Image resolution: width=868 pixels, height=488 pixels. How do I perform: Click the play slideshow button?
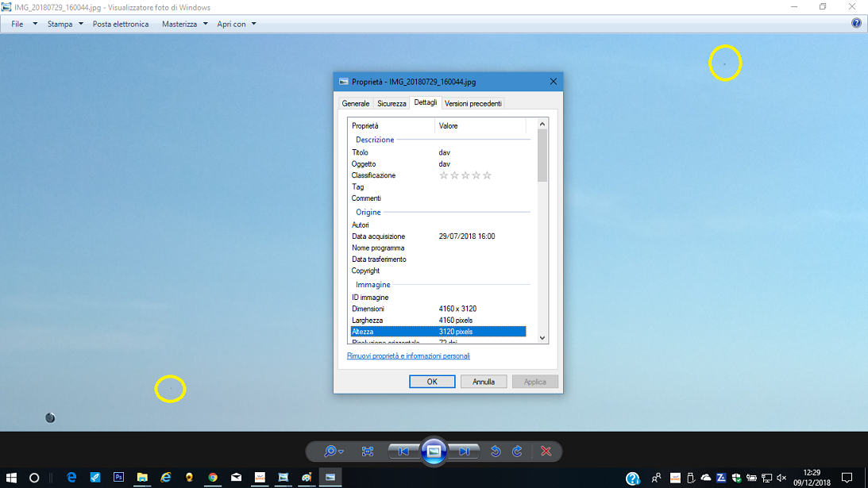434,451
